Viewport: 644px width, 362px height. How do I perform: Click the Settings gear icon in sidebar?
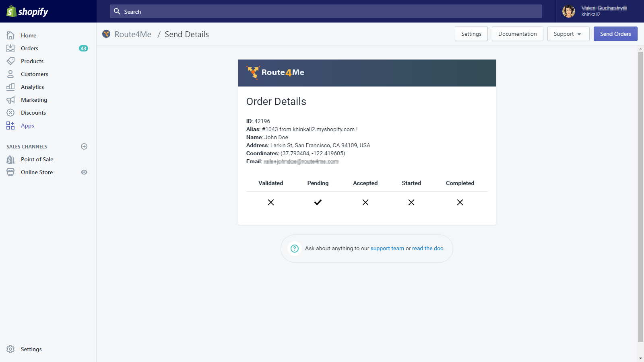tap(10, 349)
